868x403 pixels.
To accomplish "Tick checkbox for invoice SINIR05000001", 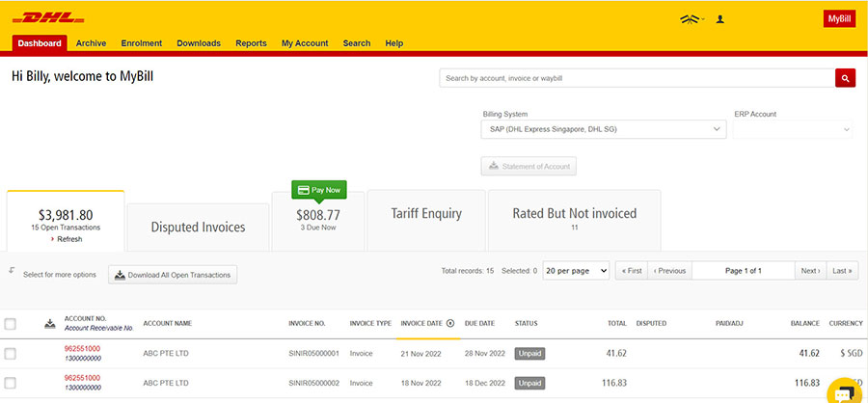I will point(10,353).
